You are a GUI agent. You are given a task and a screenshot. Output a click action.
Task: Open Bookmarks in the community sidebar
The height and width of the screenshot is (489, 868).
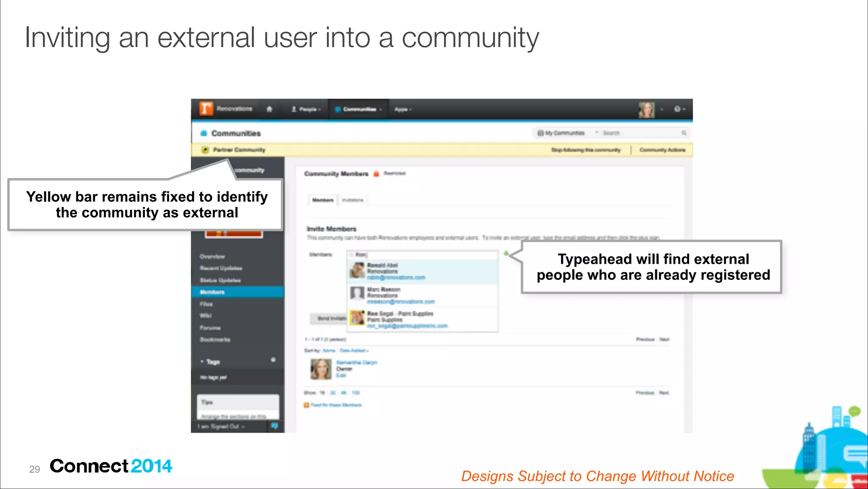215,340
